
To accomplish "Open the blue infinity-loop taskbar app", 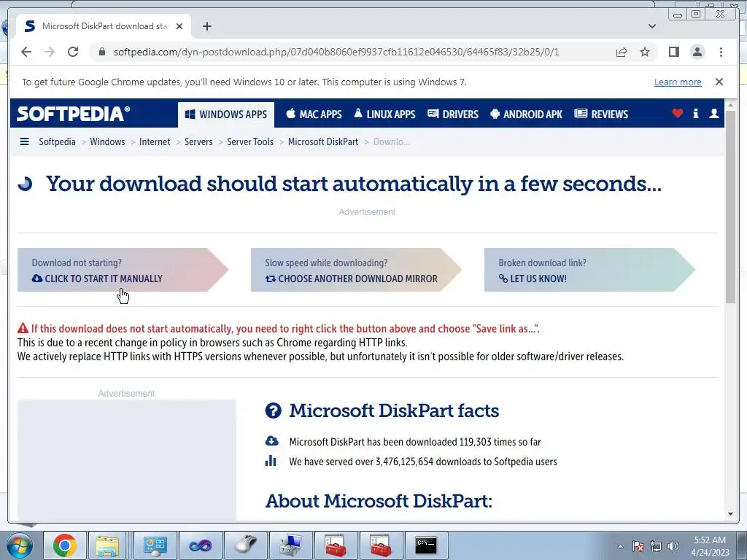I will [x=200, y=545].
